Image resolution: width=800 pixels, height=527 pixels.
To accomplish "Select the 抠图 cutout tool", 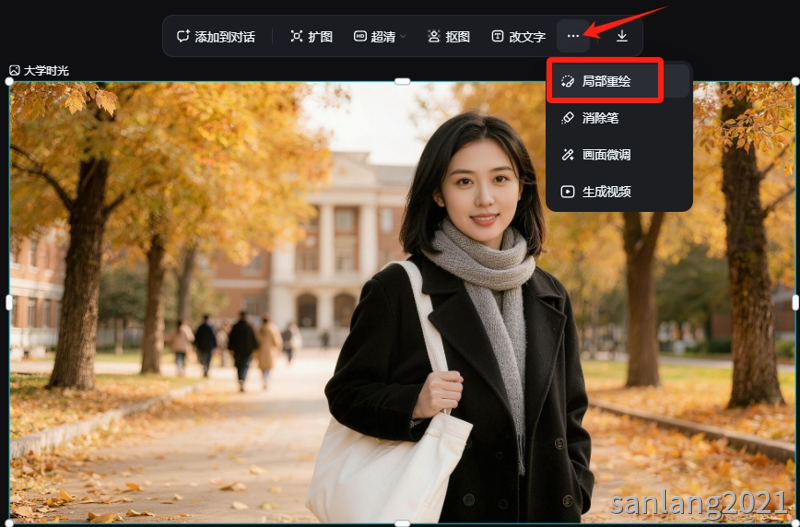I will coord(449,36).
